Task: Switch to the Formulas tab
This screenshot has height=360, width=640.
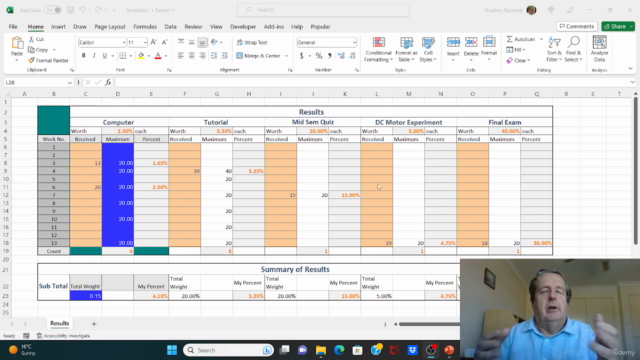Action: point(145,27)
